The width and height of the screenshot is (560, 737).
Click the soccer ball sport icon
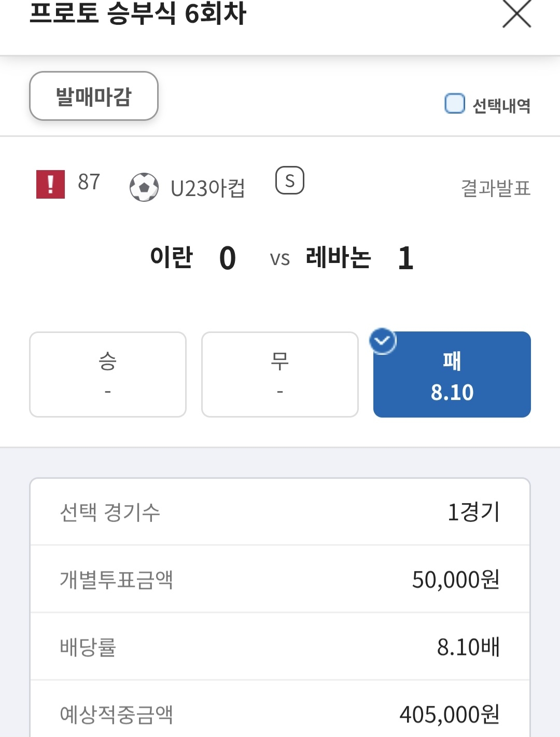coord(144,187)
